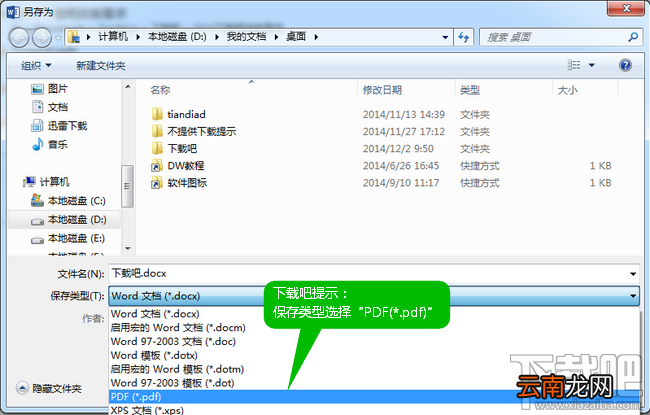650x415 pixels.
Task: Click the search magnifier icon
Action: click(633, 37)
